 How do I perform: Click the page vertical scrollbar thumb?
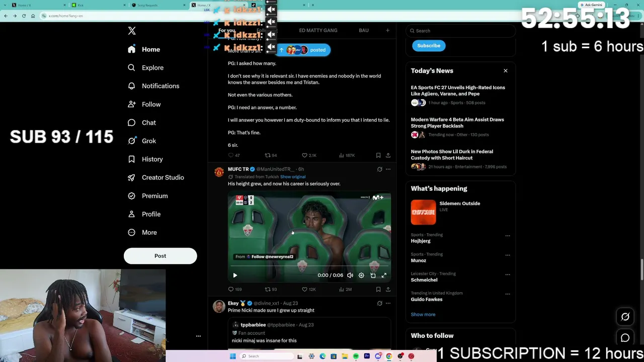click(x=642, y=269)
